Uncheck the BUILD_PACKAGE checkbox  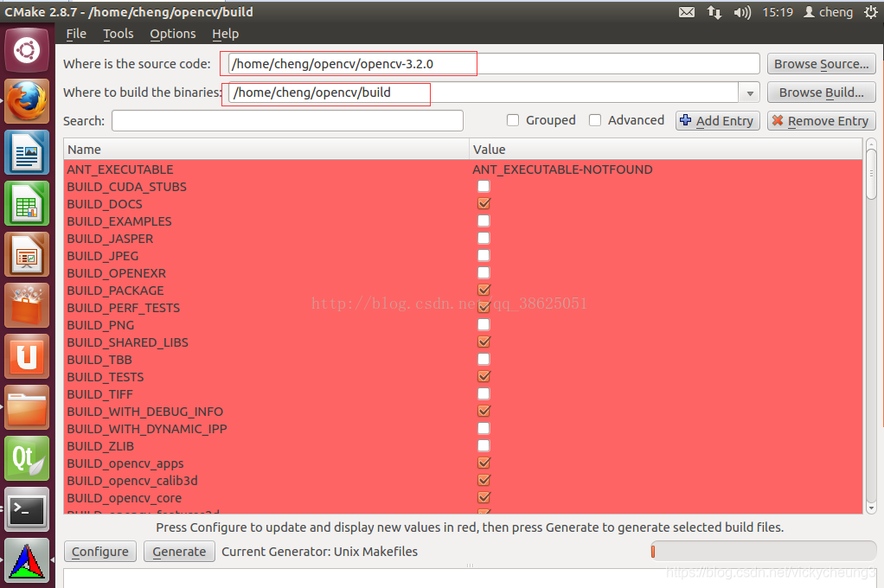click(x=484, y=290)
